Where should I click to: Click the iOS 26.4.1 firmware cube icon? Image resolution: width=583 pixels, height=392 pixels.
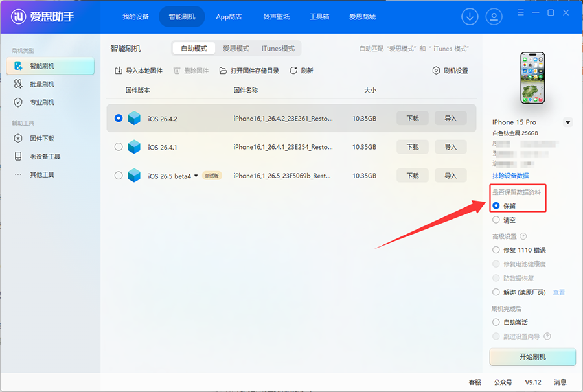tap(134, 147)
